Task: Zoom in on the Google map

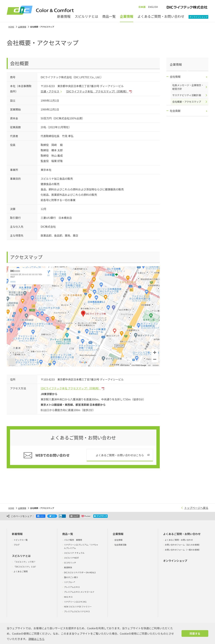Action: click(155, 352)
